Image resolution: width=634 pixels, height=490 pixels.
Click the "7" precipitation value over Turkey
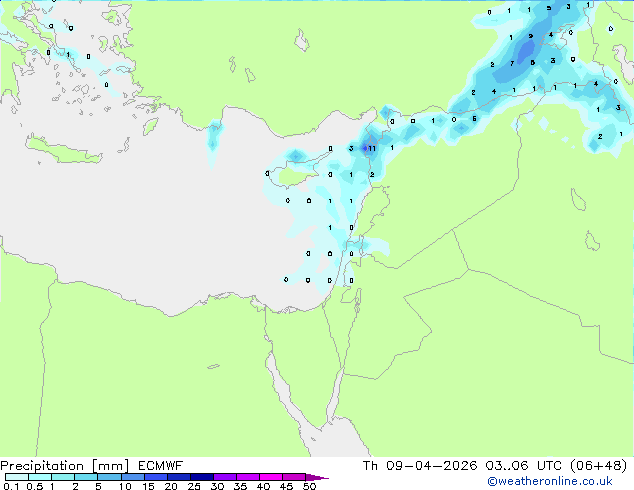(512, 63)
